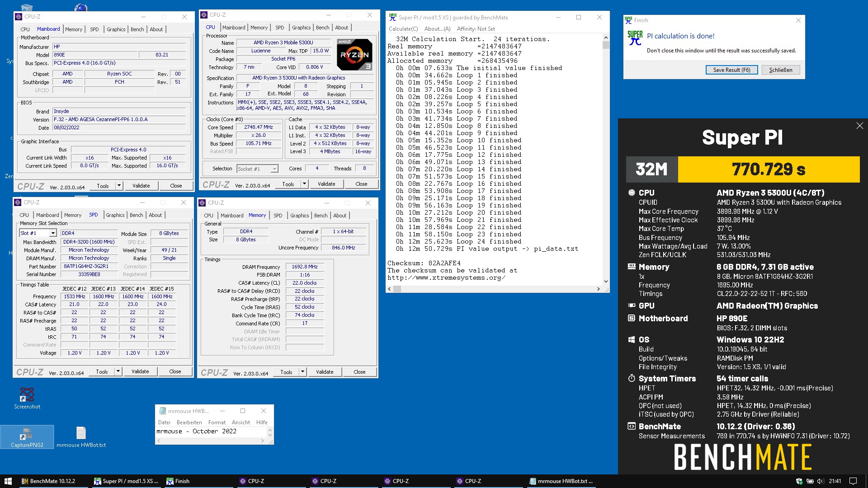This screenshot has height=488, width=868.
Task: Click the Windows Start button
Action: (8, 481)
